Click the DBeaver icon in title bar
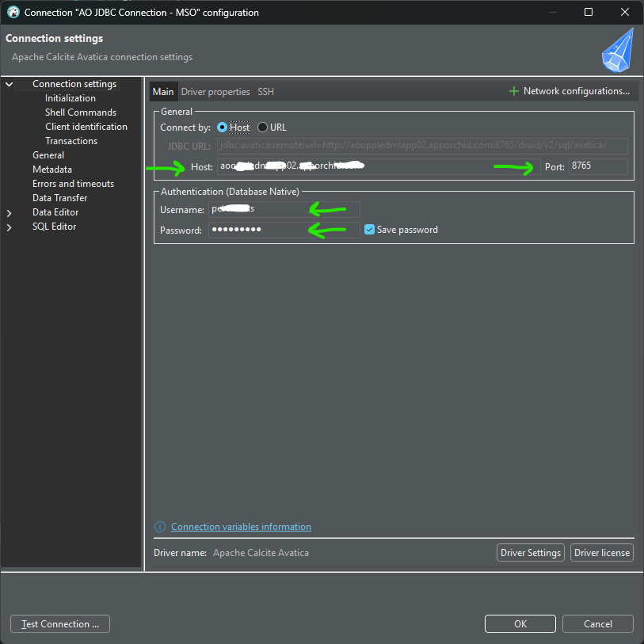This screenshot has width=644, height=644. click(13, 13)
